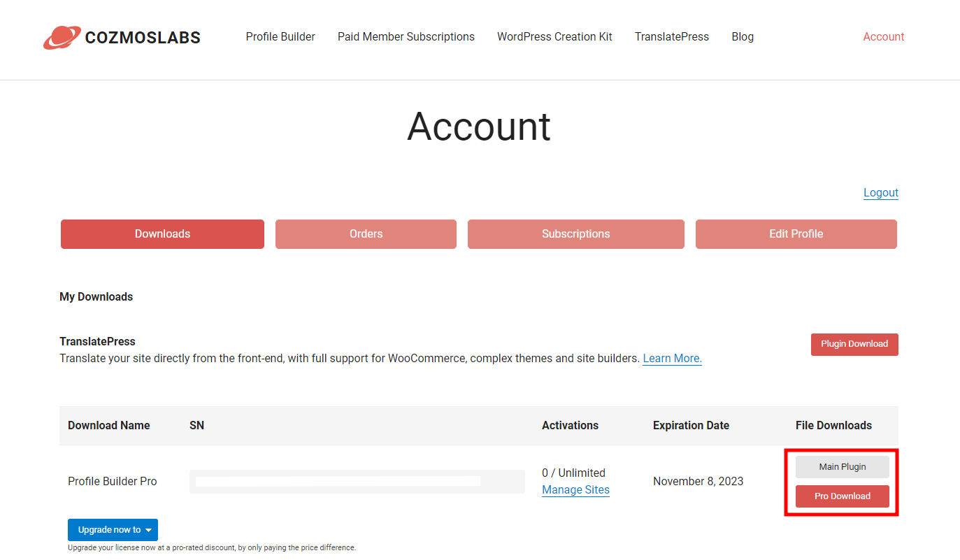The width and height of the screenshot is (960, 560).
Task: Click the large Account page heading
Action: pos(479,127)
